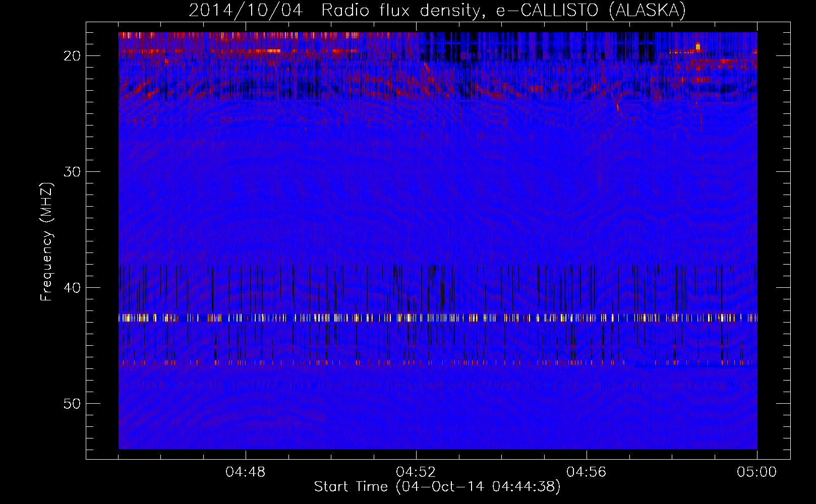
Task: Click the 20 MHz frequency tick label
Action: [72, 56]
